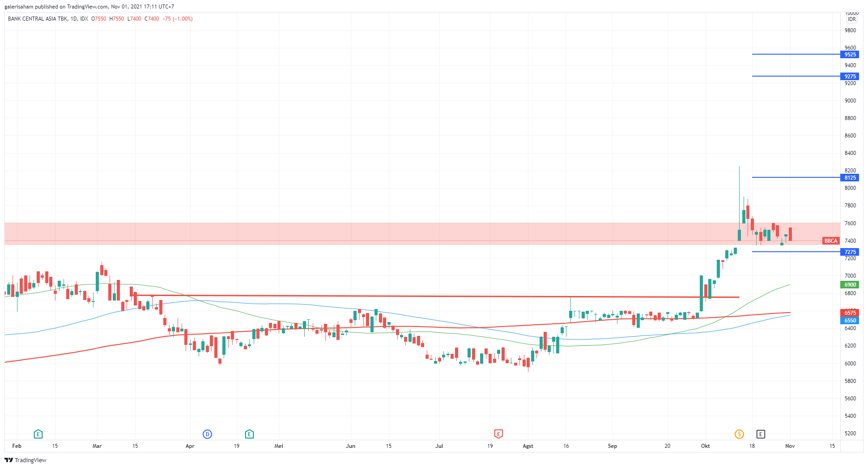
Task: Click the IDR currency label on price axis
Action: 852,19
